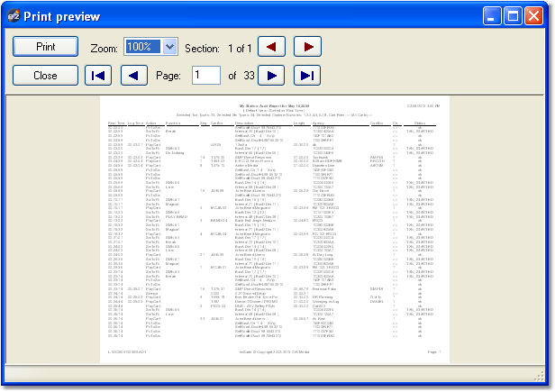Click the "33" total pages text
Viewport: 555px width, 392px height.
[x=249, y=76]
